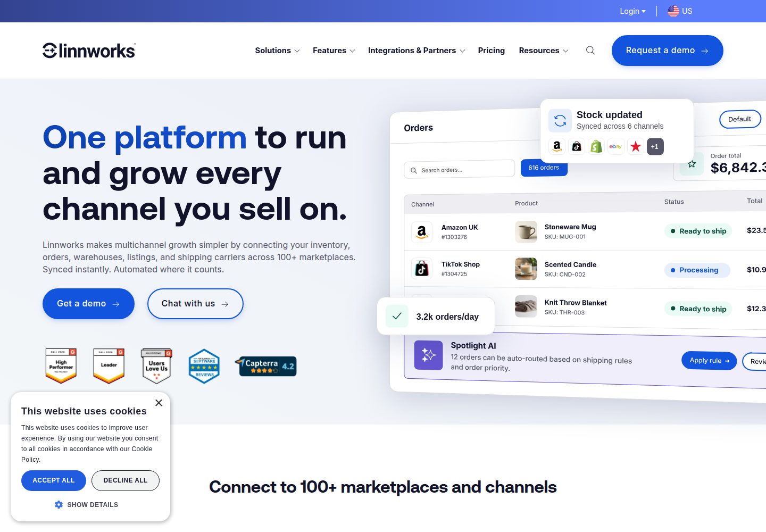The height and width of the screenshot is (532, 766).
Task: Click the cookie settings gear icon
Action: pyautogui.click(x=59, y=504)
